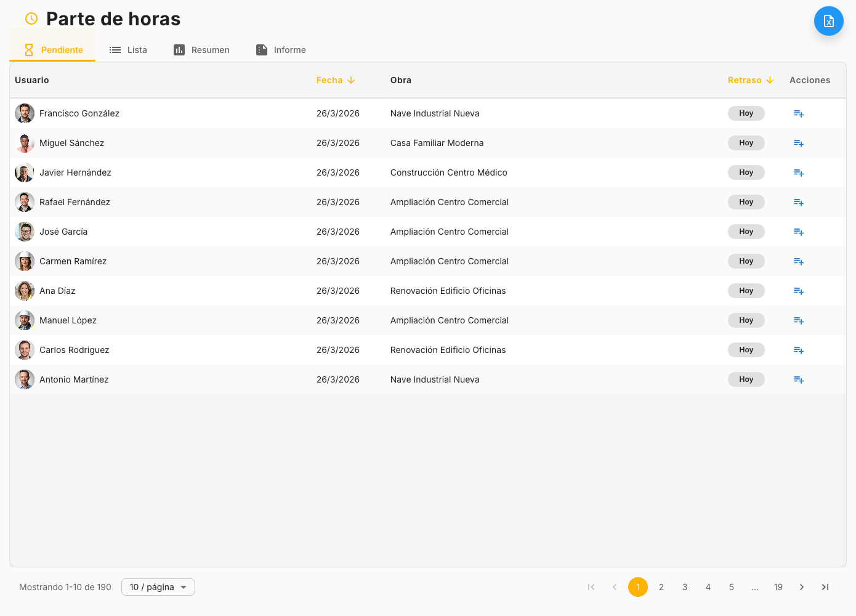This screenshot has width=856, height=616.
Task: Add hours entry for Antonio Martínez
Action: [798, 379]
